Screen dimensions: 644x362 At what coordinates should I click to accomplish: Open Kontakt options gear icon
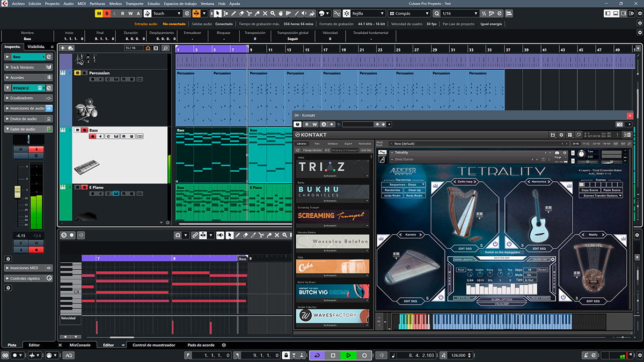pos(561,135)
